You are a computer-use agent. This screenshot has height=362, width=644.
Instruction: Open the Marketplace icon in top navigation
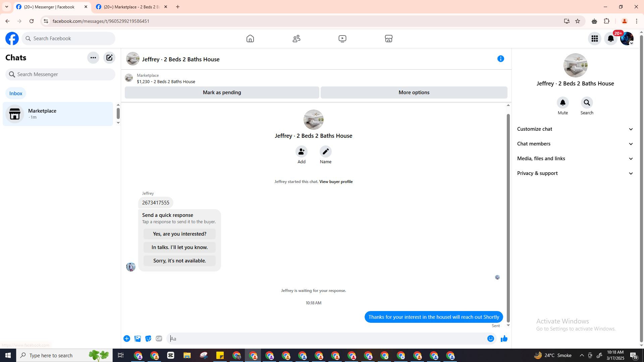[x=388, y=39]
